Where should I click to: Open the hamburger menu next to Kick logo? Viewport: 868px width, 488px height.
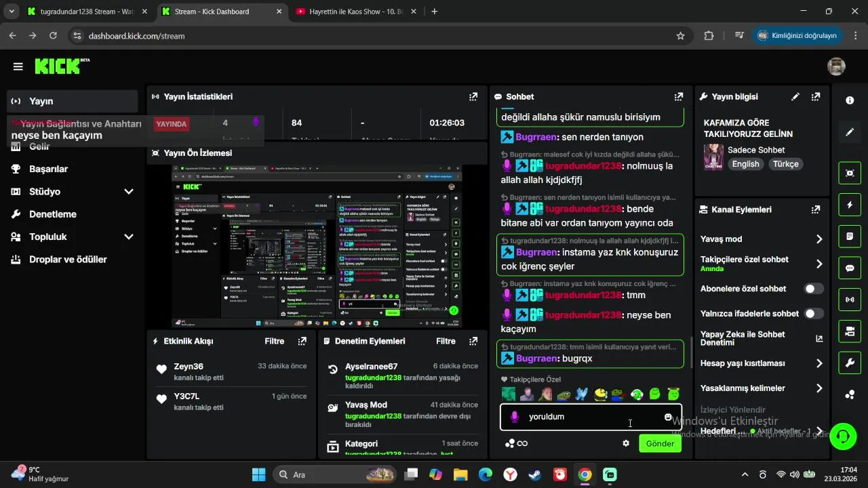point(18,66)
